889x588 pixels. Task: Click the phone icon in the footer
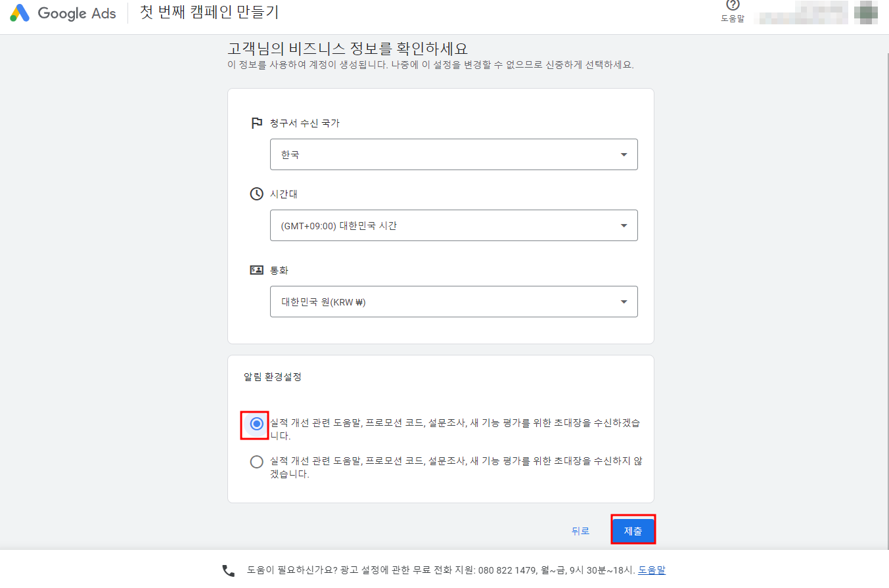click(228, 570)
